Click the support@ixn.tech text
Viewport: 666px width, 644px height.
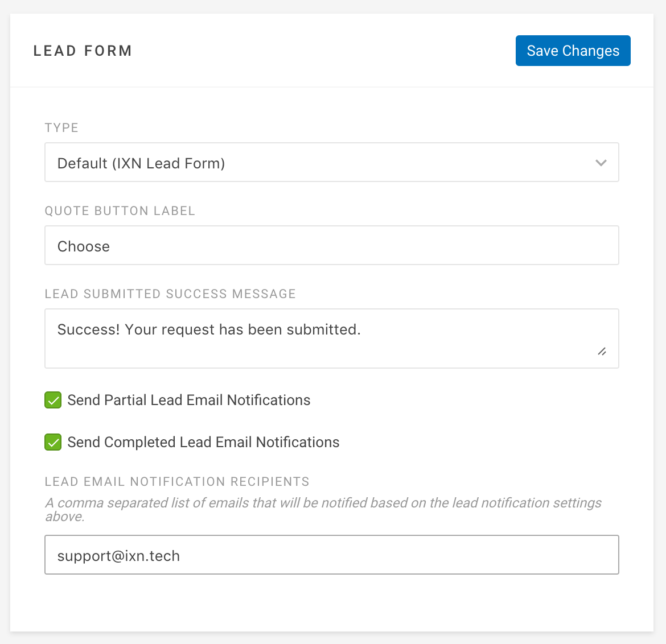(x=118, y=556)
